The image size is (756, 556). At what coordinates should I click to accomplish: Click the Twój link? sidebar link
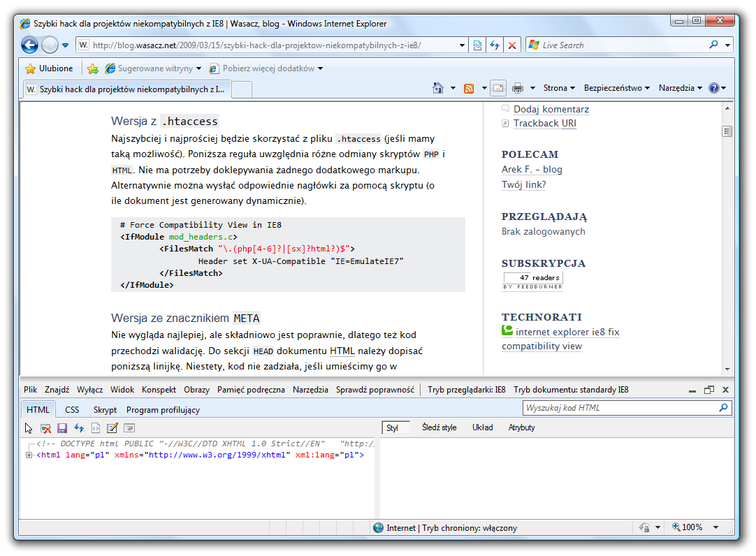point(524,185)
